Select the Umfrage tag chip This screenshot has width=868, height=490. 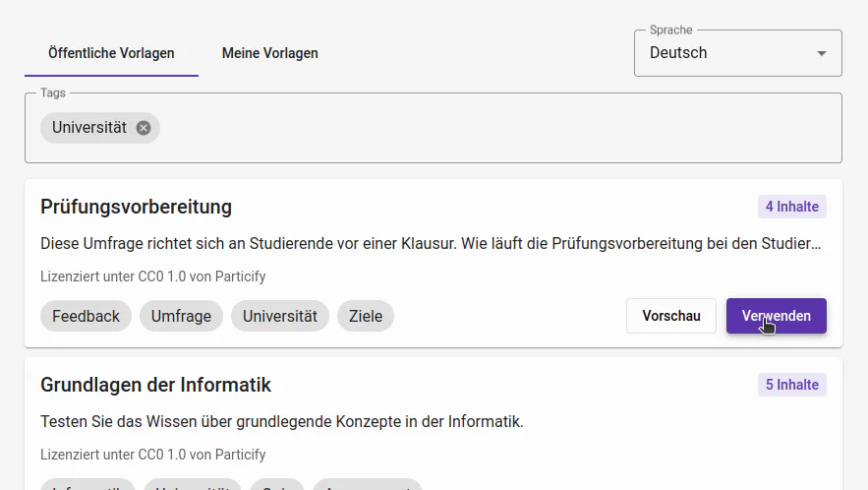pos(181,316)
